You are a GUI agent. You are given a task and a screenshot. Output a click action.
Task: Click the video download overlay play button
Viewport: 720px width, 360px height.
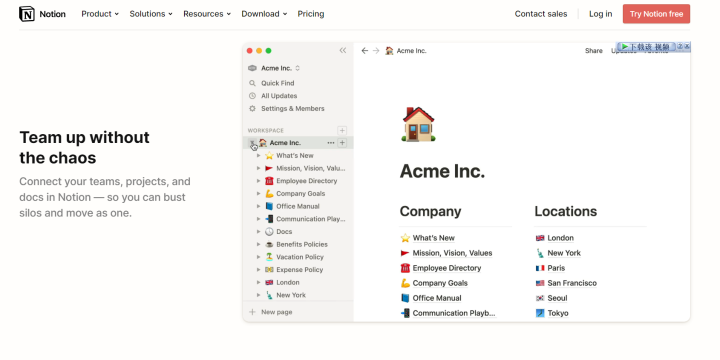pos(625,46)
